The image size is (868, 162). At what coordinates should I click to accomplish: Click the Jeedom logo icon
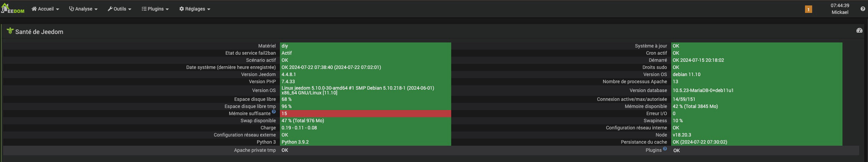tap(13, 9)
